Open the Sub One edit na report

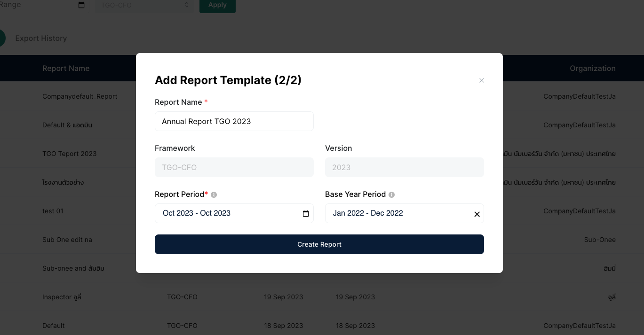tap(67, 240)
